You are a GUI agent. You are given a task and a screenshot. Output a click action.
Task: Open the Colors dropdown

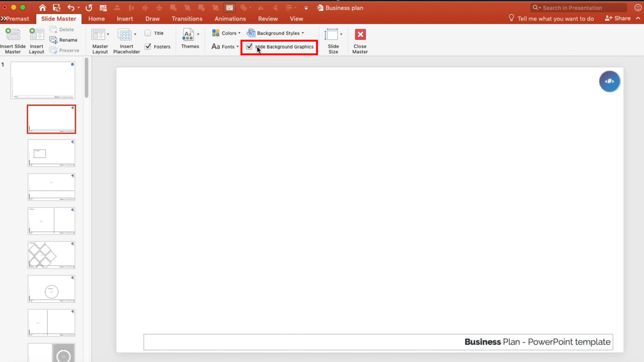(226, 33)
